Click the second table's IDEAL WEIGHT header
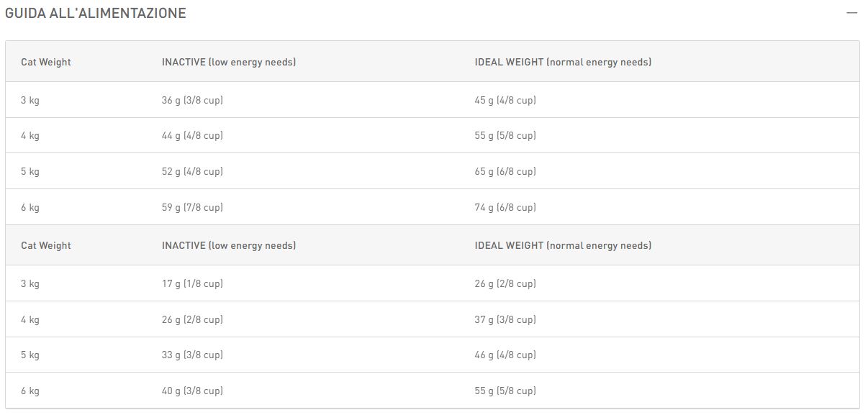The width and height of the screenshot is (868, 415). (x=563, y=245)
